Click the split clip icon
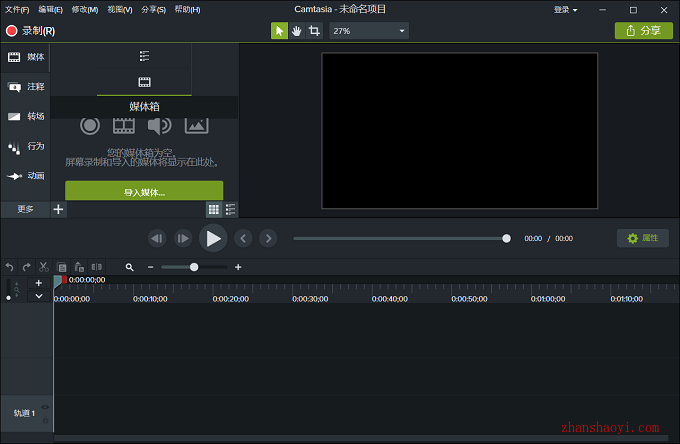 tap(97, 267)
